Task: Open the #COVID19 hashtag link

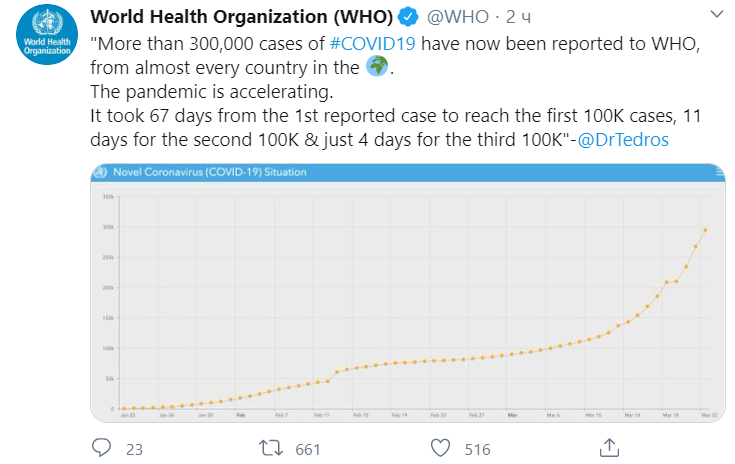Action: click(373, 44)
